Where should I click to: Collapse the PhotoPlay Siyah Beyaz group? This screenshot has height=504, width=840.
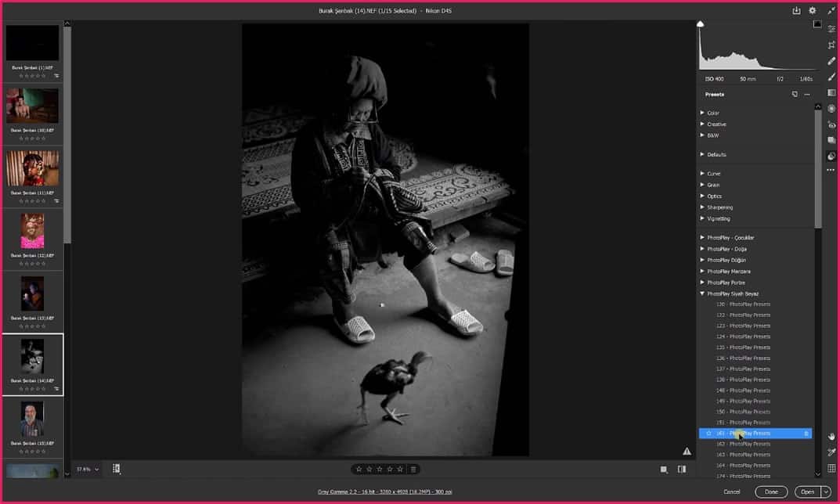pos(701,293)
